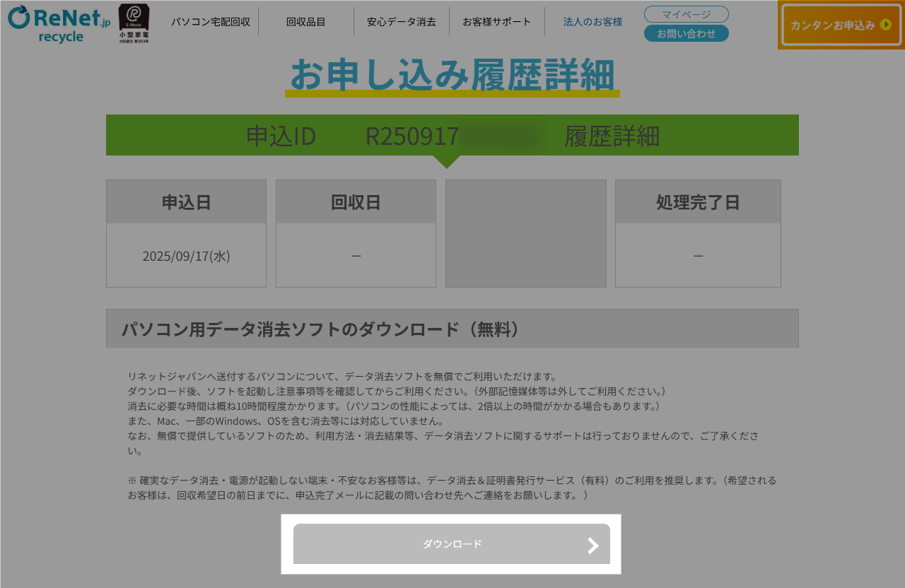The image size is (905, 588).
Task: Click the 処理完了日 card header
Action: 698,202
